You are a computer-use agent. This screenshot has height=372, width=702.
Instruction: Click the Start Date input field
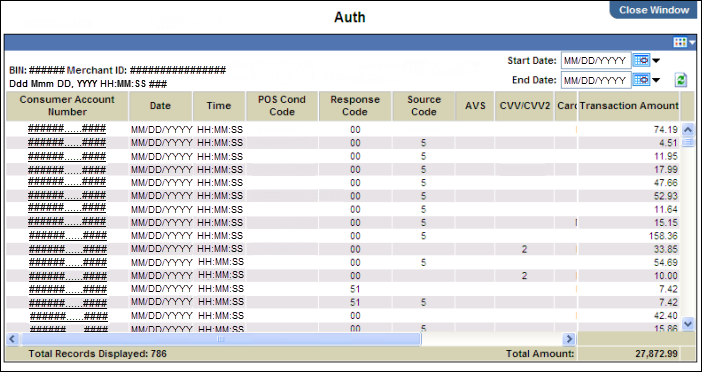tap(596, 61)
